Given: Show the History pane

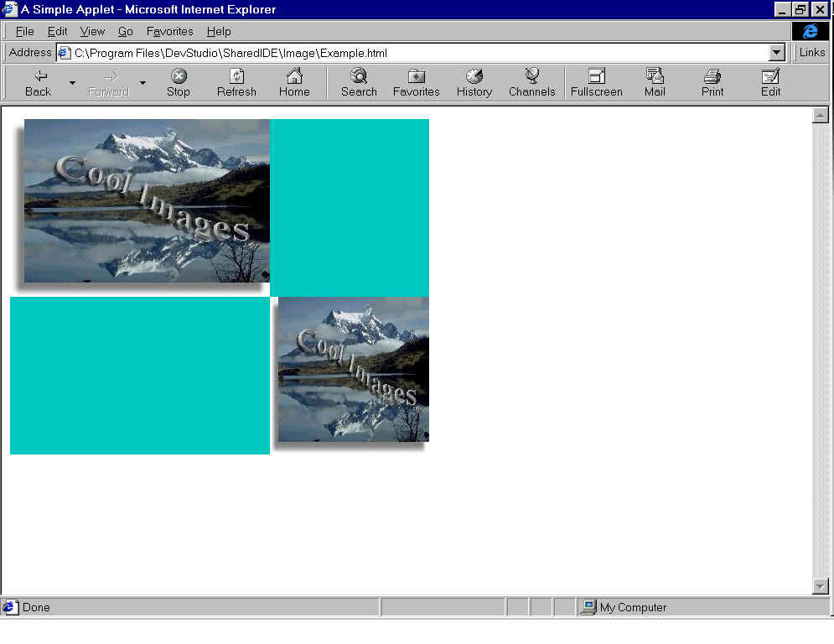Looking at the screenshot, I should coord(474,83).
